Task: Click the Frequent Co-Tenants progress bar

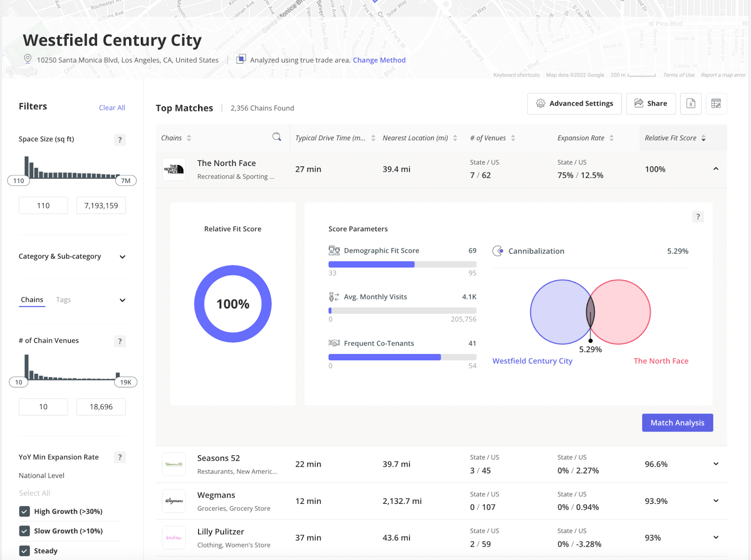Action: (402, 357)
